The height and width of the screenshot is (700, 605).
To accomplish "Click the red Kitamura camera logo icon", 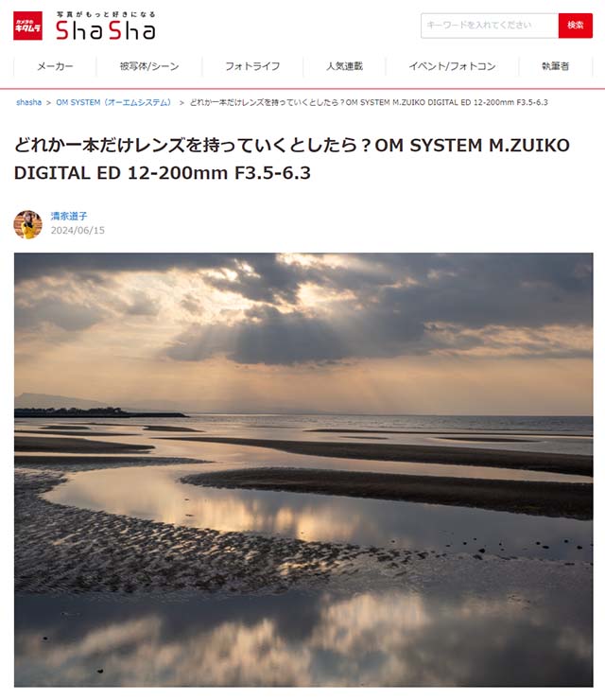I will coord(27,26).
